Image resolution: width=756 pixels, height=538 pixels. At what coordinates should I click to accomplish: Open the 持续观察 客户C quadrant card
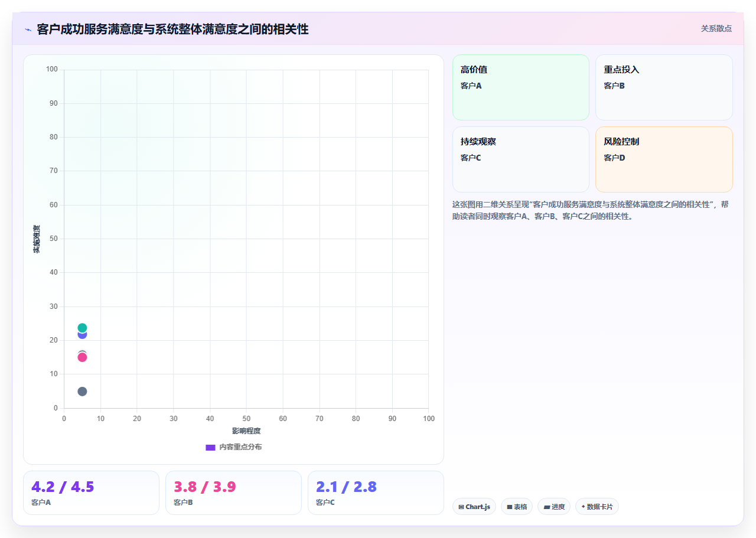[521, 159]
